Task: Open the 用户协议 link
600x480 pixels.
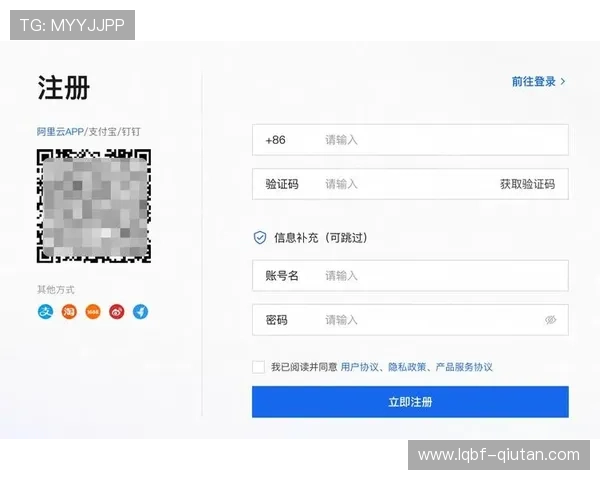Action: coord(360,367)
